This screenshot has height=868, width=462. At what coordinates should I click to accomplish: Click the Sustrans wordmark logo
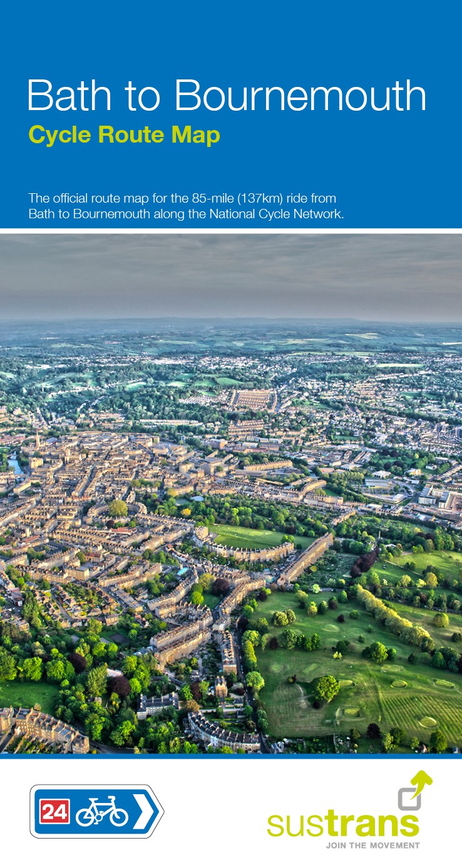click(x=342, y=824)
